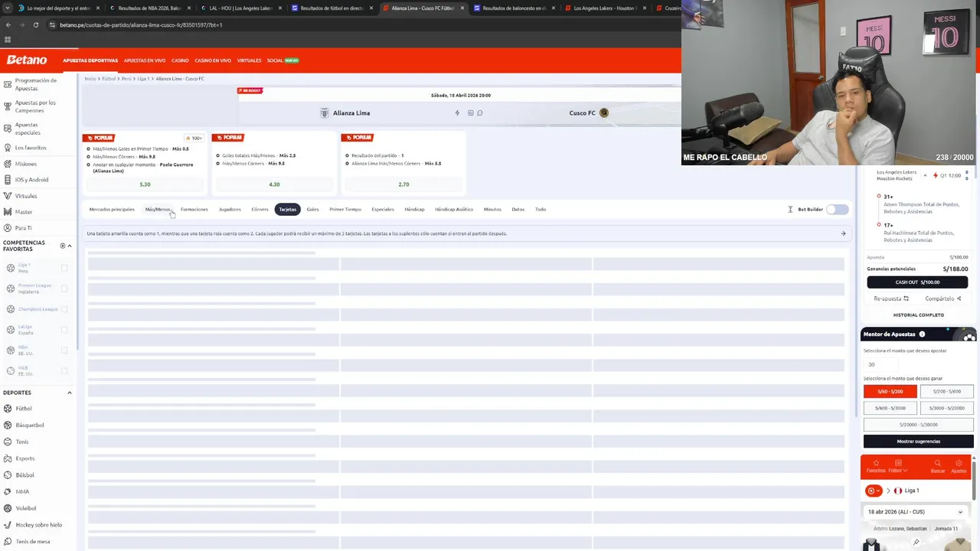Open the red sport selector dropdown beside Liga 1

point(874,491)
